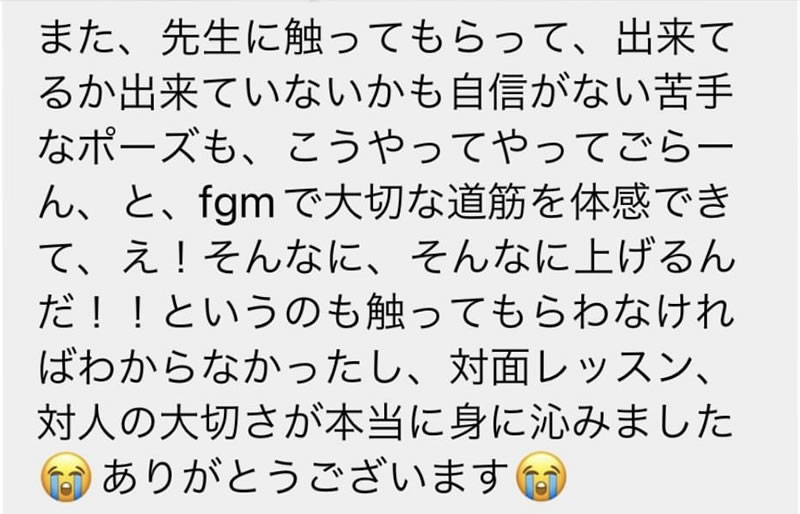Click the word 道筋 in the message
This screenshot has width=800, height=514.
(x=487, y=204)
